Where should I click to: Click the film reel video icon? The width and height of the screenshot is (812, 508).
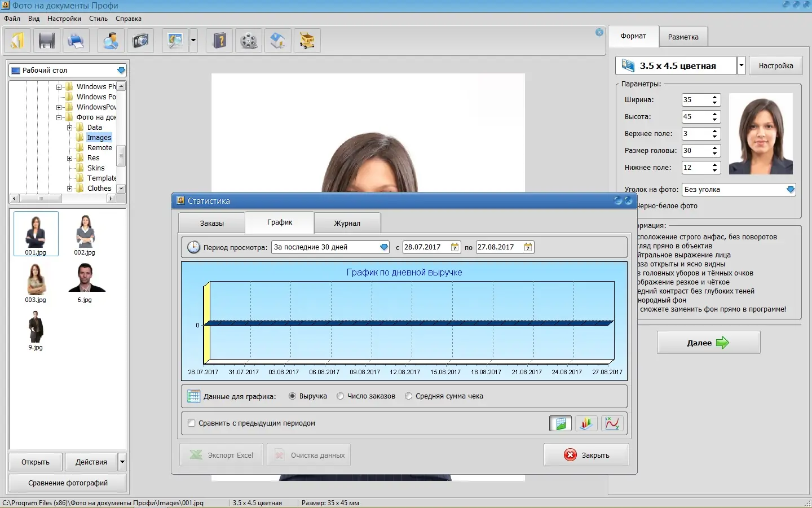[249, 41]
